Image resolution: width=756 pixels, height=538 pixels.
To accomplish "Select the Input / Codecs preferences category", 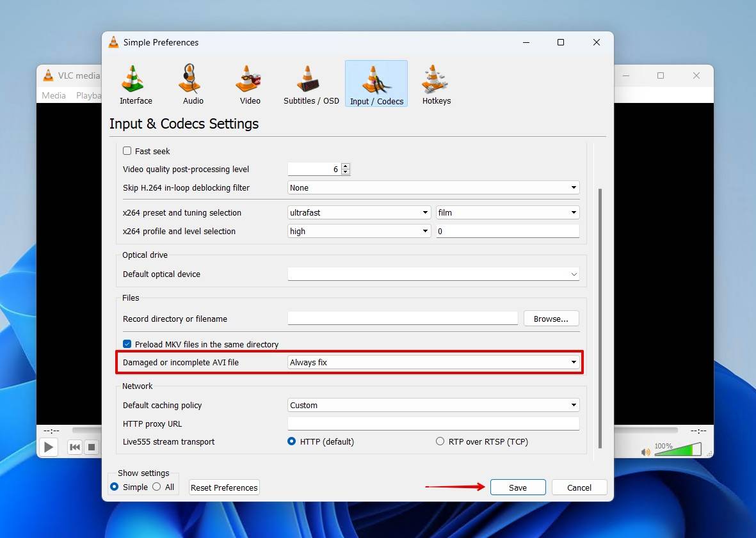I will point(376,84).
